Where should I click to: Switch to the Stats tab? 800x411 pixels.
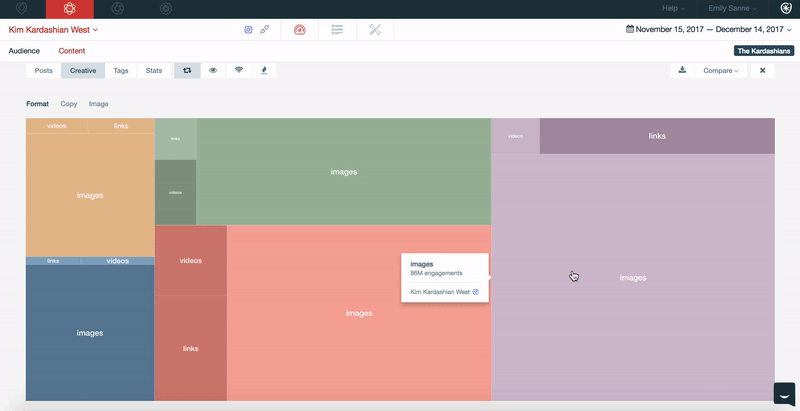point(153,71)
